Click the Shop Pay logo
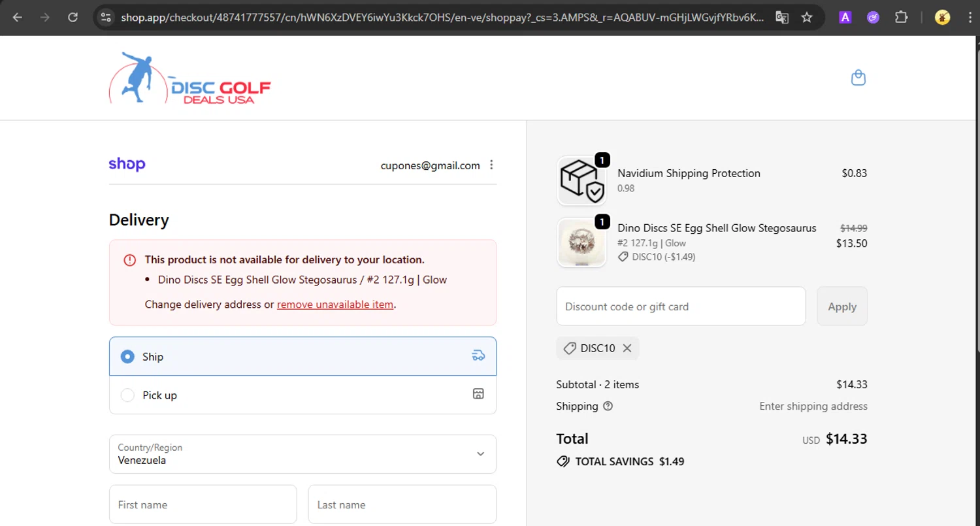The width and height of the screenshot is (980, 526). [x=127, y=164]
